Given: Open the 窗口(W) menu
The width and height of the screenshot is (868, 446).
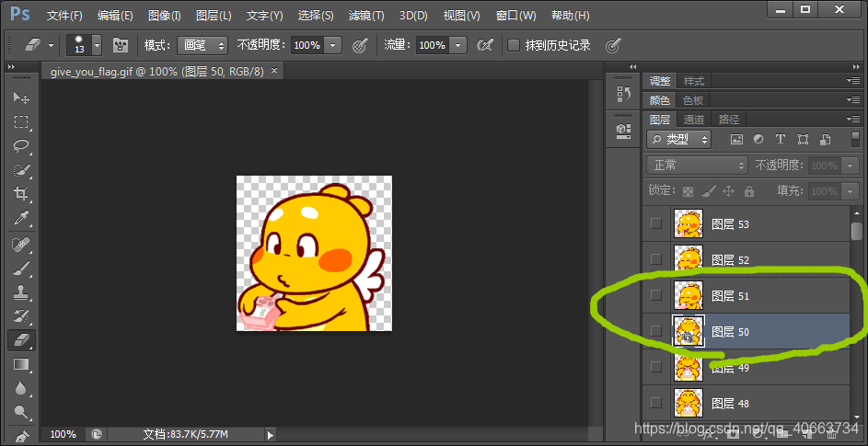Looking at the screenshot, I should pyautogui.click(x=516, y=16).
